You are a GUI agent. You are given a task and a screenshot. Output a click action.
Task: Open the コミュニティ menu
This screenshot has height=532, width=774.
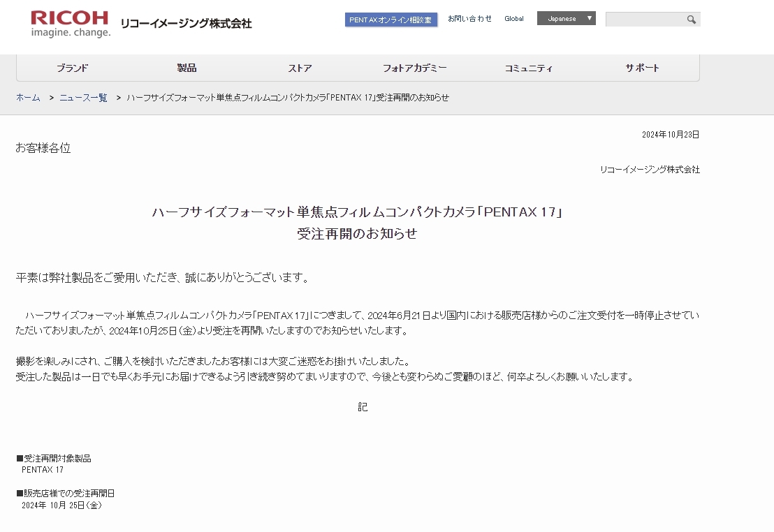(529, 68)
